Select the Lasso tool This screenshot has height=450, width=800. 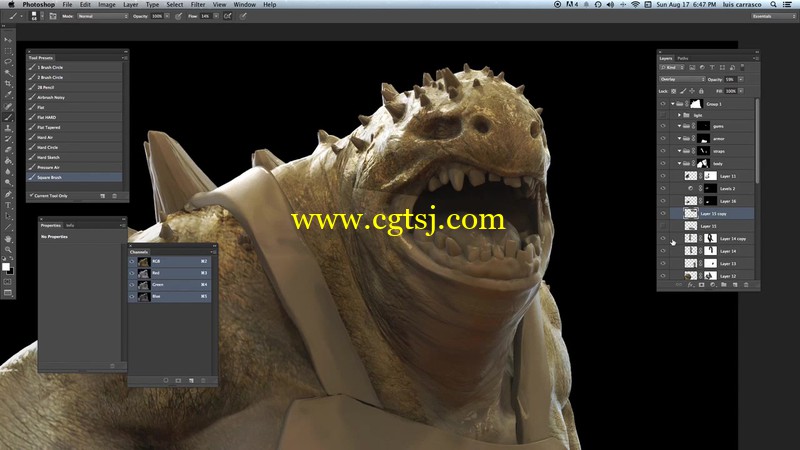click(8, 62)
